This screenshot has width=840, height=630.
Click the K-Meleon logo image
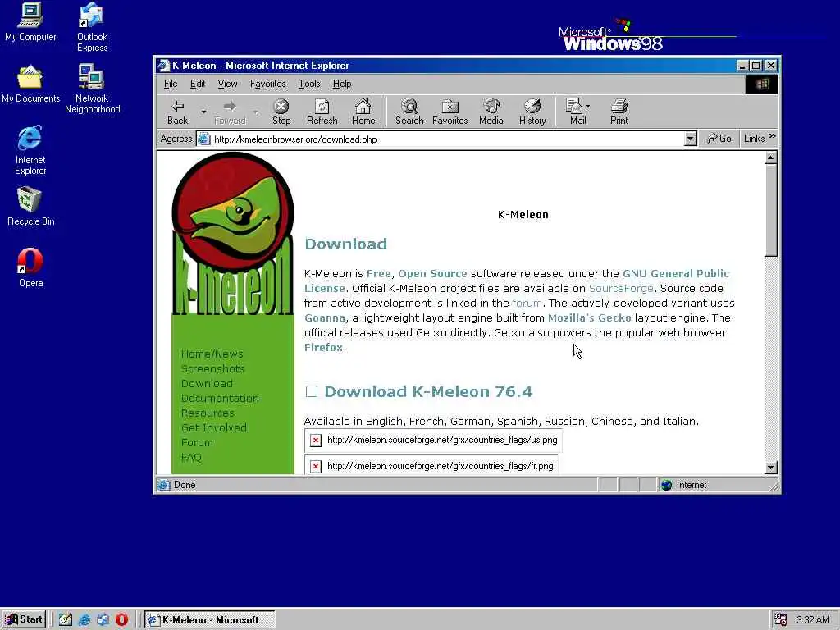point(232,234)
